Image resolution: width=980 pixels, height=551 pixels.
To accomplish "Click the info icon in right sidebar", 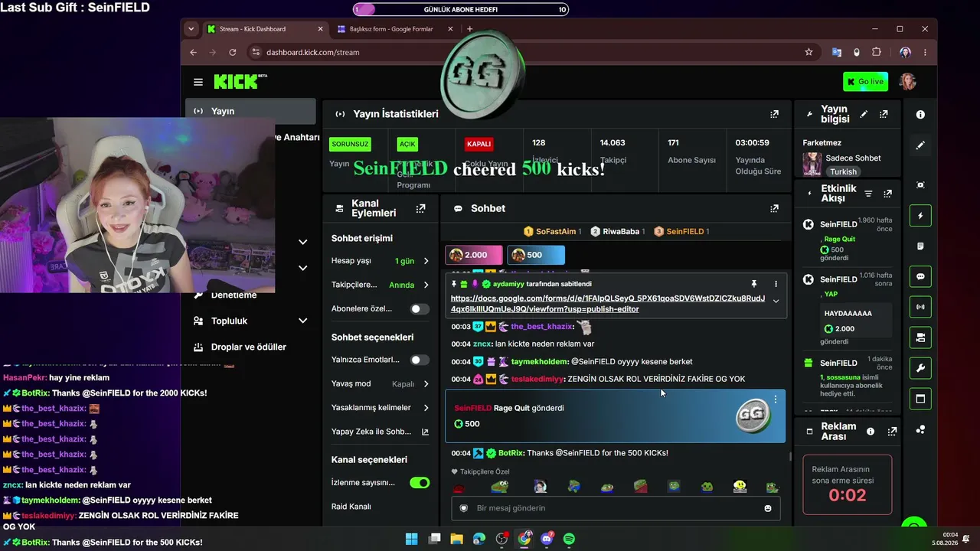I will pyautogui.click(x=920, y=114).
